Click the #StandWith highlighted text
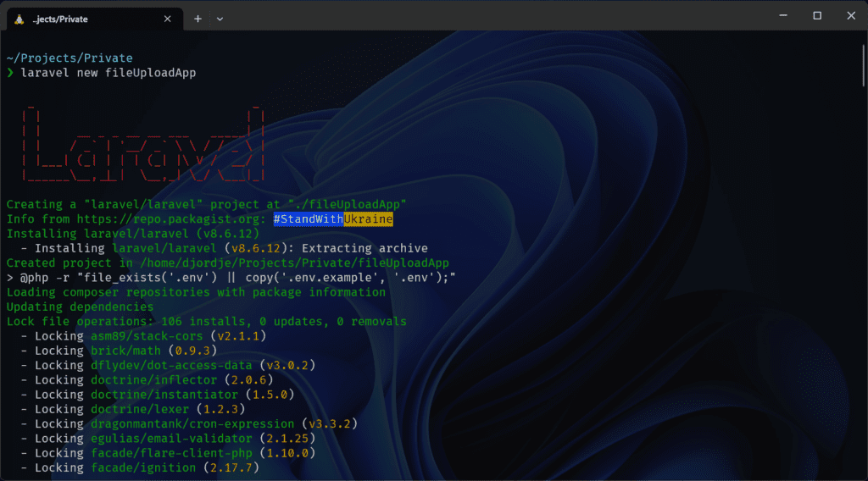868x481 pixels. (309, 219)
